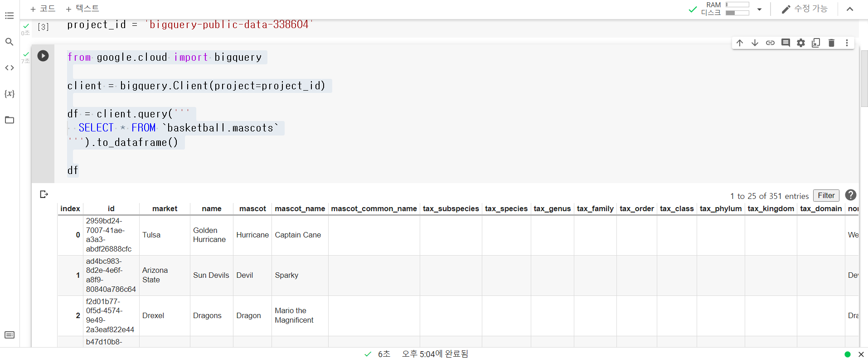The width and height of the screenshot is (868, 358).
Task: Move cell down with arrow icon
Action: tap(755, 43)
